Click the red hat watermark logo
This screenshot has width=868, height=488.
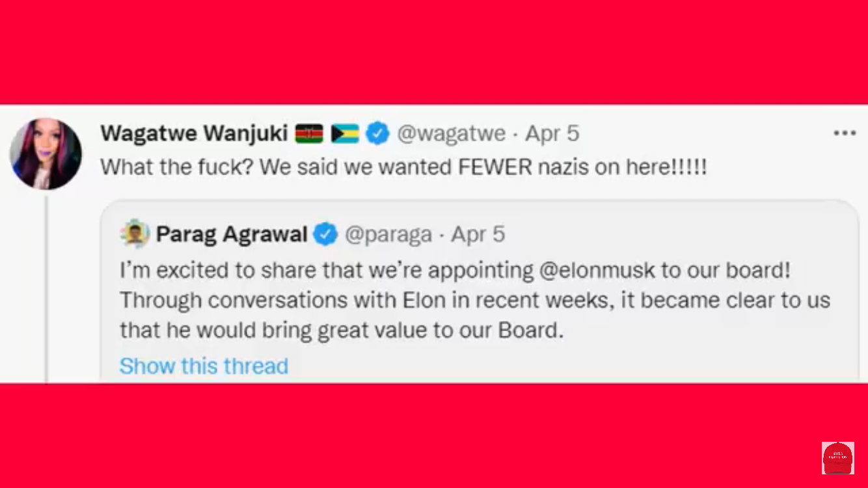tap(838, 458)
